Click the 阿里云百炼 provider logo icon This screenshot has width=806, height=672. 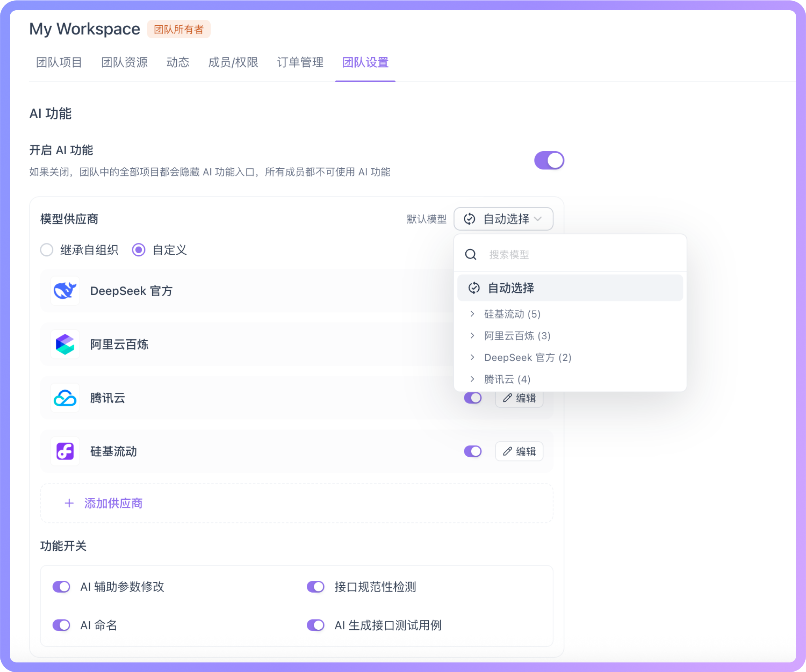coord(65,344)
